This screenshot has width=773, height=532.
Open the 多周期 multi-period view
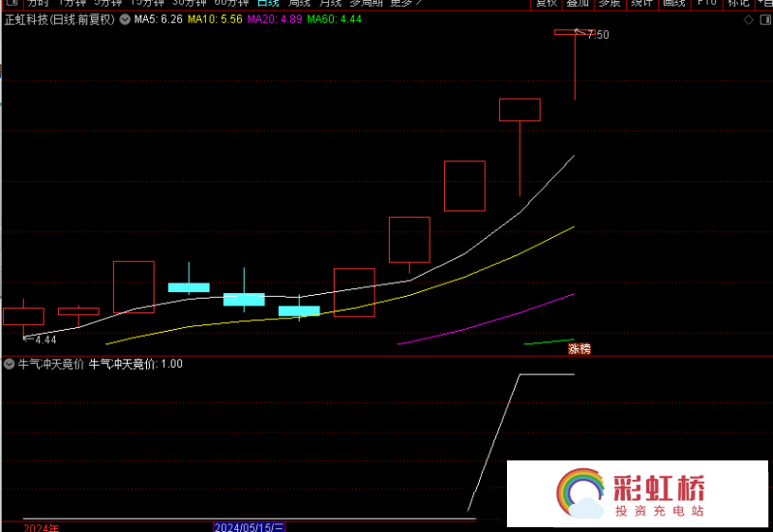click(x=367, y=3)
